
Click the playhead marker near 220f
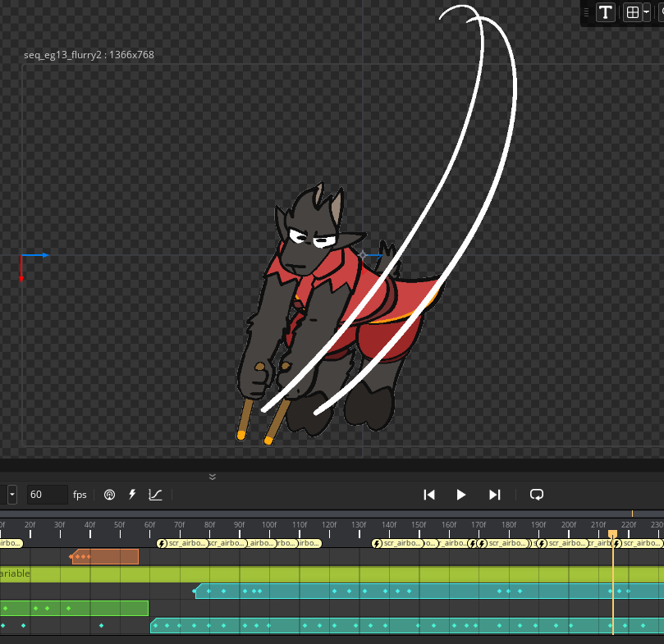[612, 534]
